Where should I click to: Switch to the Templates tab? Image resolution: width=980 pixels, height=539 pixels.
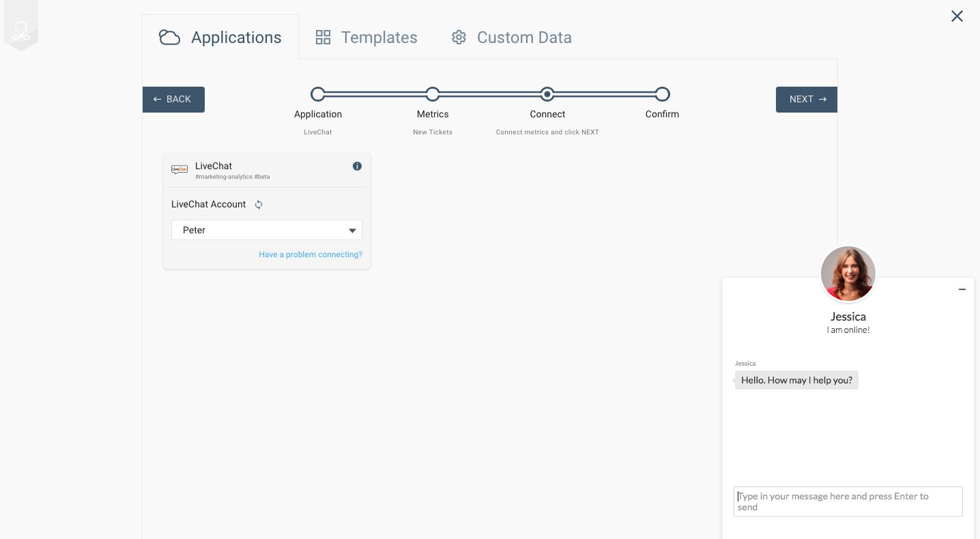point(366,37)
